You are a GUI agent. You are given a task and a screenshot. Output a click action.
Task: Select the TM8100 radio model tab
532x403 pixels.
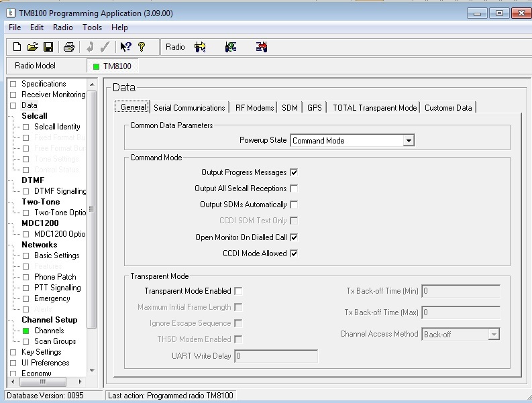pos(113,66)
